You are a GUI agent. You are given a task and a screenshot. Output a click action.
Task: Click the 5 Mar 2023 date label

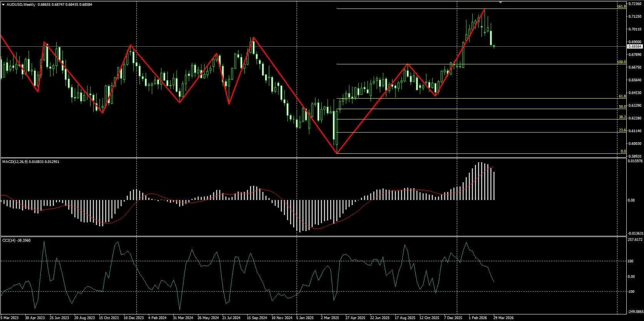pos(9,318)
